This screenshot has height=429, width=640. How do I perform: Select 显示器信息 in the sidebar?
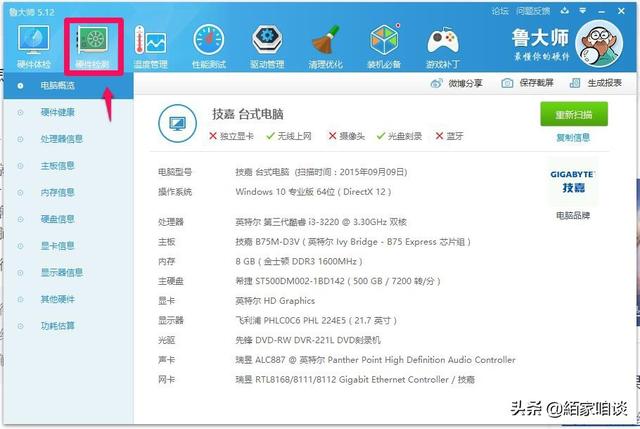(x=69, y=273)
